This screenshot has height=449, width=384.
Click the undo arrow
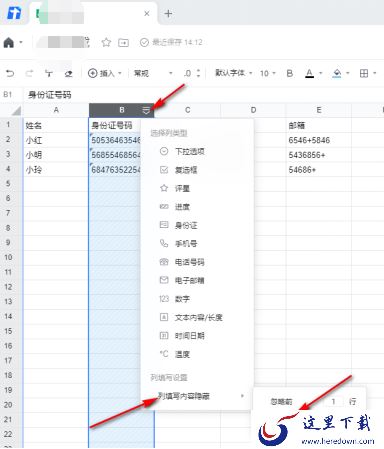point(10,73)
